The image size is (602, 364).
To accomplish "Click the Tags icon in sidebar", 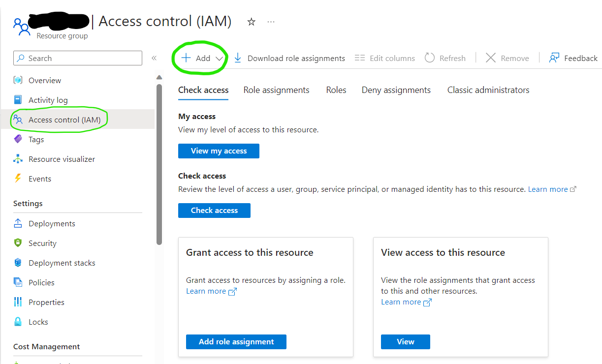I will [x=18, y=139].
